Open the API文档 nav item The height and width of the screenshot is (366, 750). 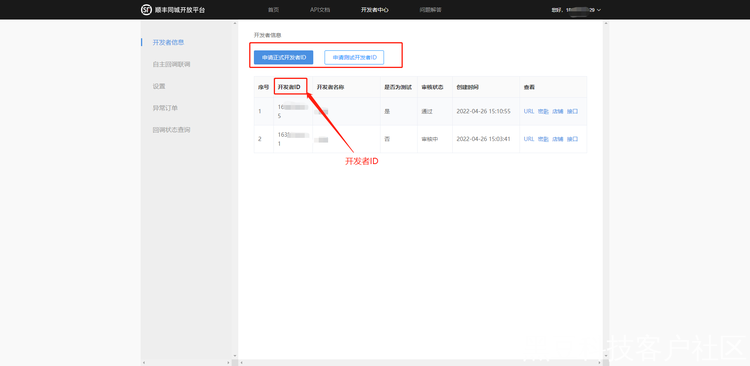[x=320, y=10]
